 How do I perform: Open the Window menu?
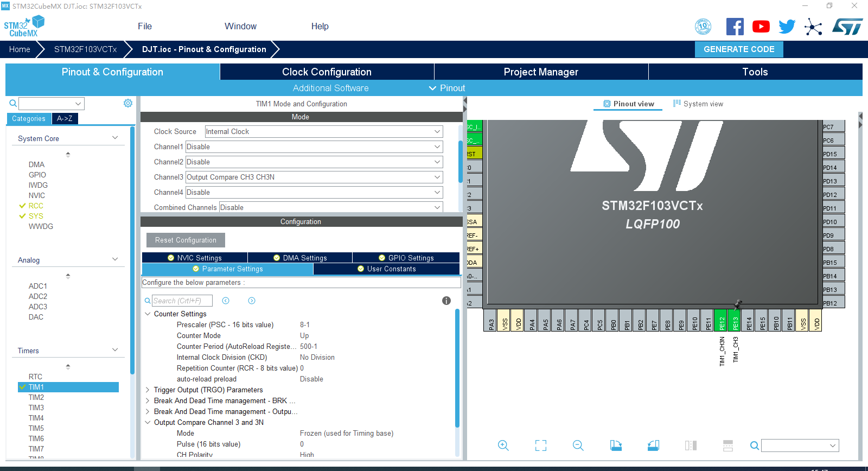240,26
